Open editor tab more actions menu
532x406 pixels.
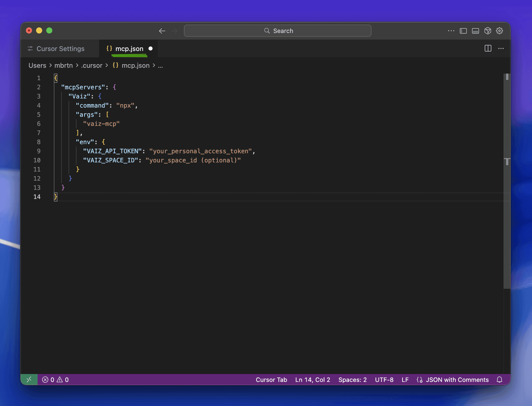tap(501, 48)
